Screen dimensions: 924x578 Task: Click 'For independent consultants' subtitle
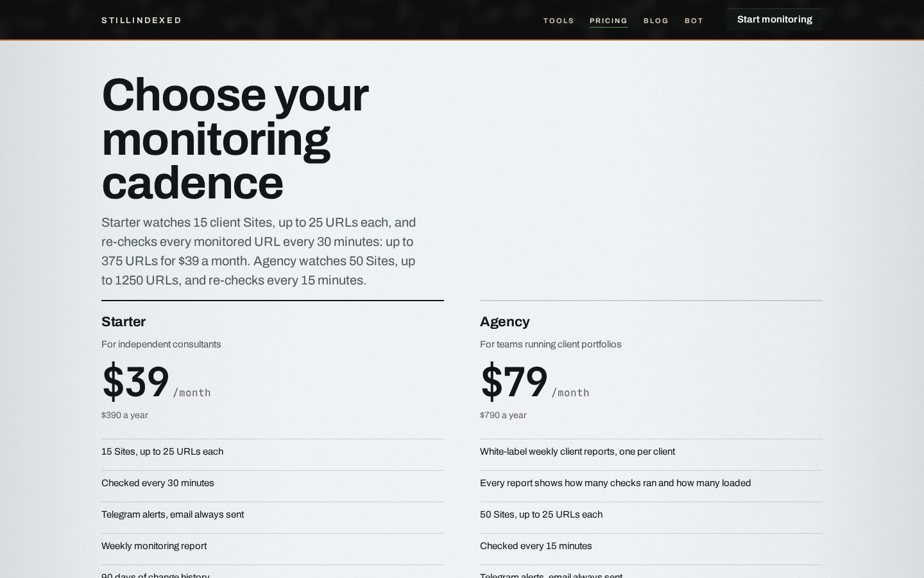click(x=161, y=344)
